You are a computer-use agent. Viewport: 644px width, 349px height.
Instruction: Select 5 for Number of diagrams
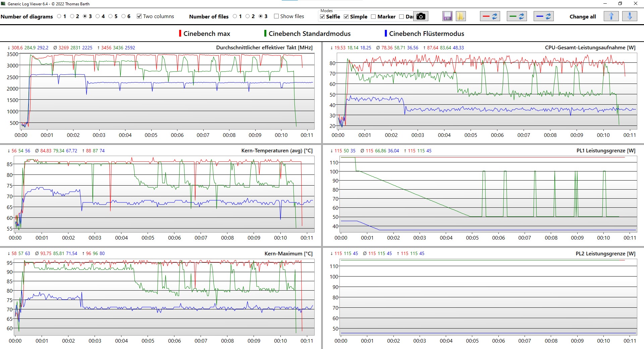click(110, 16)
